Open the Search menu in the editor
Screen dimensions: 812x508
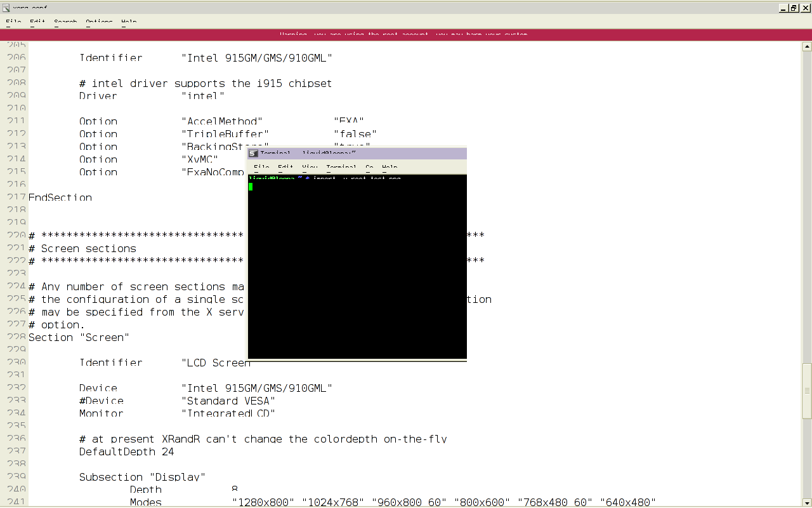(x=65, y=22)
